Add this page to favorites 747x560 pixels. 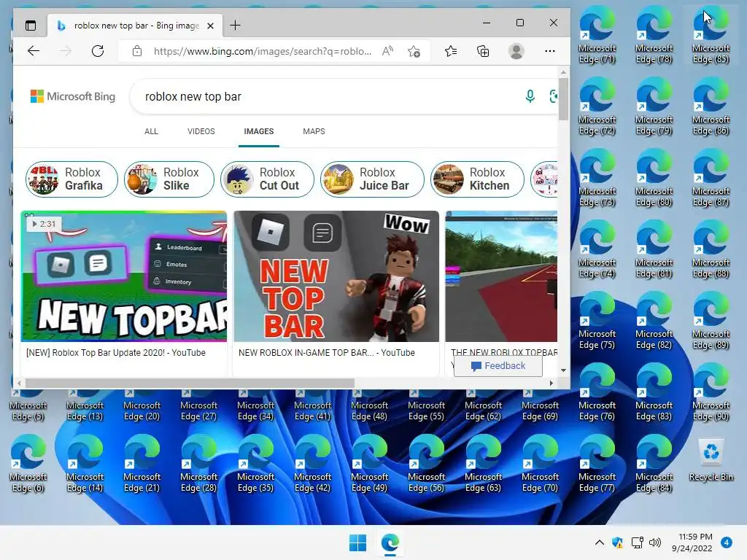click(414, 51)
